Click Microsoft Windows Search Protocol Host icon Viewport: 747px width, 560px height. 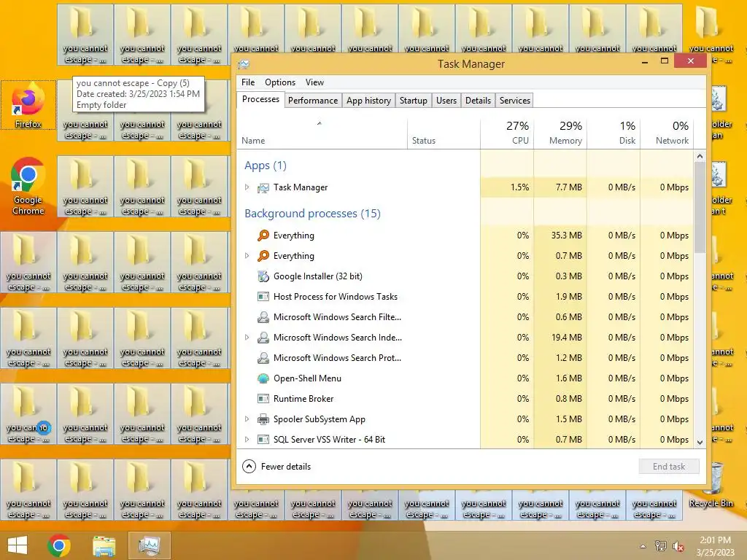[263, 358]
